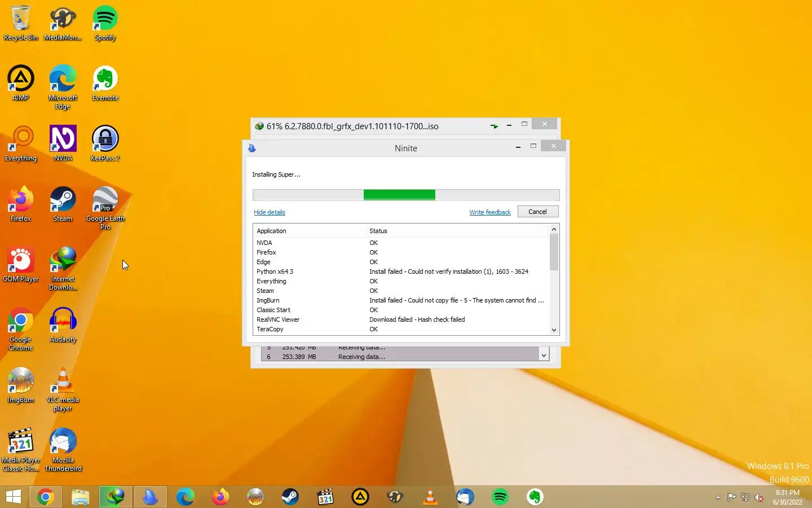Click the Ninite installation progress bar

pyautogui.click(x=406, y=195)
